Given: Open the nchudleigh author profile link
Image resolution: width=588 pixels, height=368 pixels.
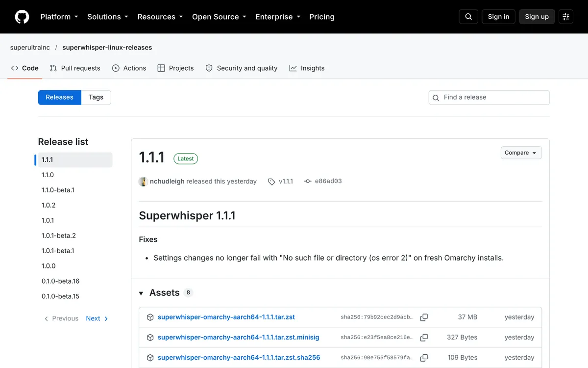Looking at the screenshot, I should pyautogui.click(x=167, y=182).
